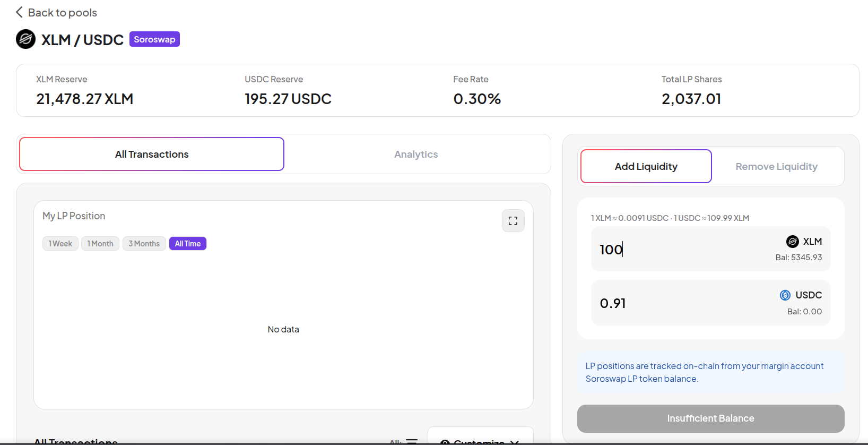The image size is (868, 445).
Task: Click the XLM / USDC pool title
Action: 82,40
